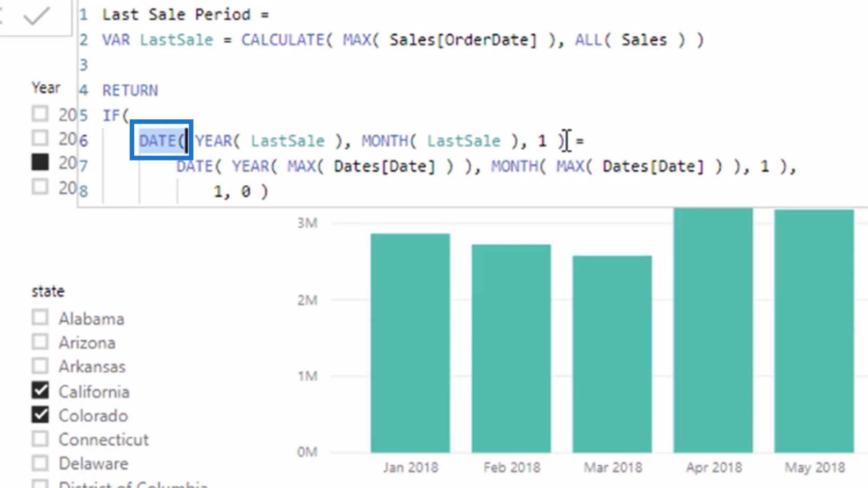Click the checkmark to commit the formula
The height and width of the screenshot is (488, 868).
tap(37, 15)
